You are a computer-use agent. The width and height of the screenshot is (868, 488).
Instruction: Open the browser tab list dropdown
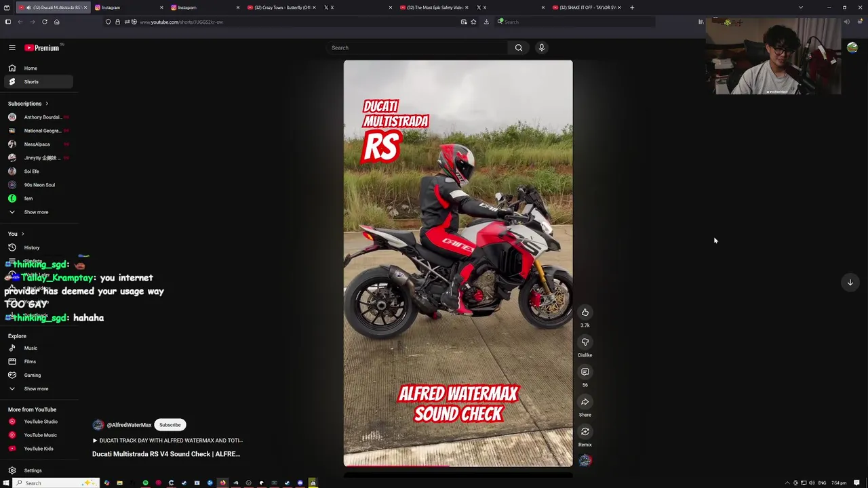pyautogui.click(x=800, y=7)
